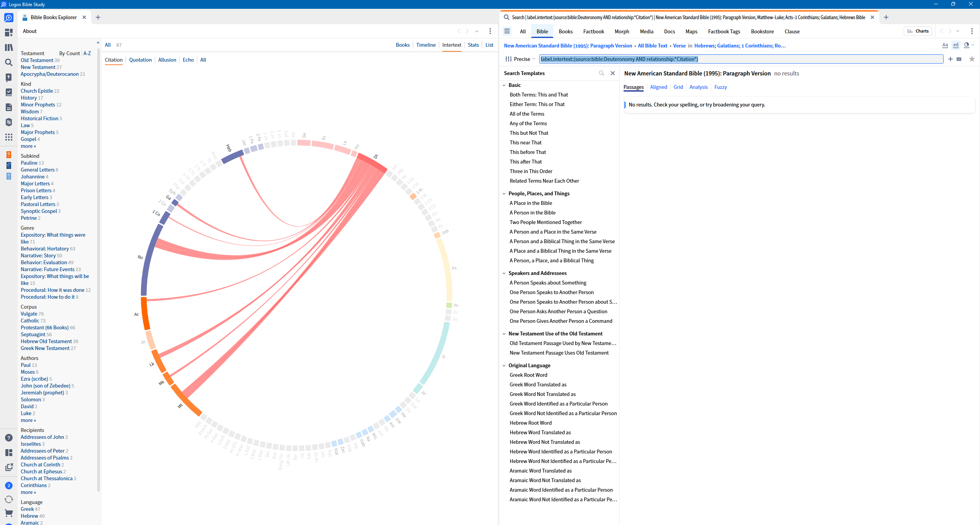Switch to the Timeline view tab
The image size is (980, 525).
click(426, 45)
